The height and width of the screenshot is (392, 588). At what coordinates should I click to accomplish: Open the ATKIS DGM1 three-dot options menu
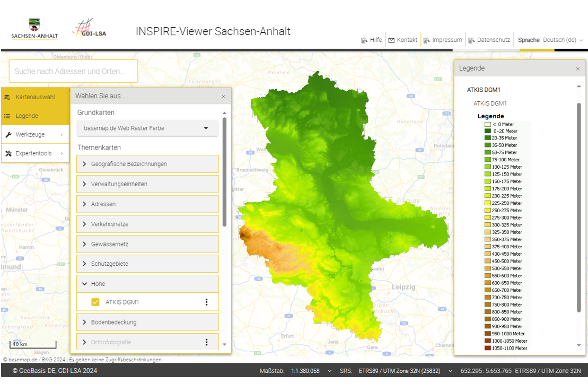click(207, 302)
